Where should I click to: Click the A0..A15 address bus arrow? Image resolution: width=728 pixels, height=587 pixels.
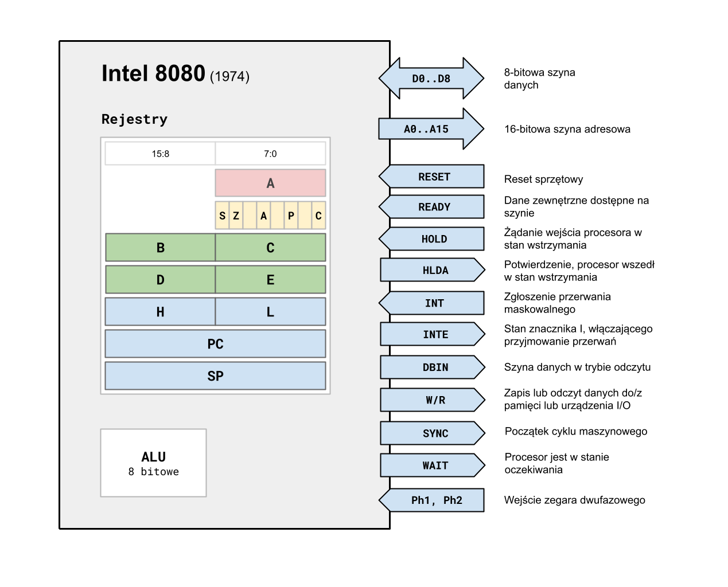click(427, 129)
